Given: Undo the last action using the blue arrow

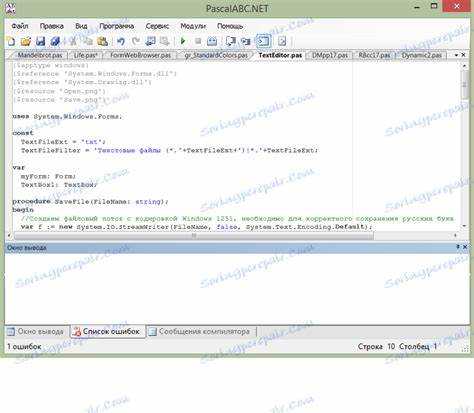Looking at the screenshot, I should (x=121, y=41).
